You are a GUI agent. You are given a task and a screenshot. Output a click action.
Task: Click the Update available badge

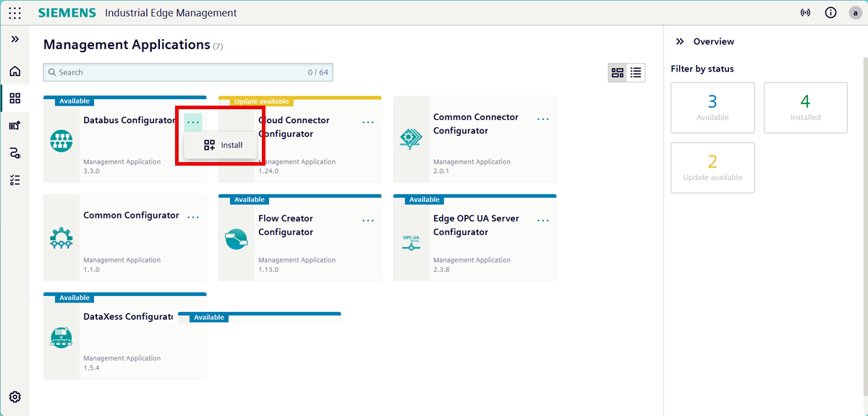261,101
